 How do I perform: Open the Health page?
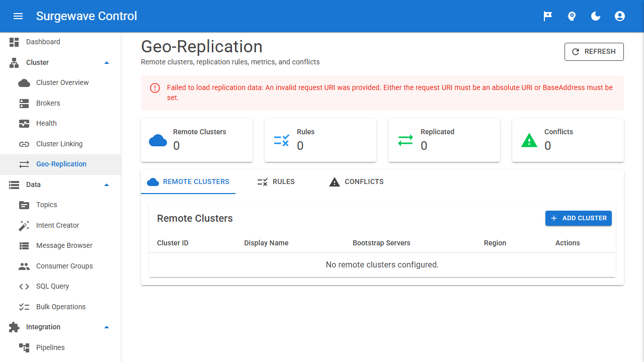coord(60,124)
